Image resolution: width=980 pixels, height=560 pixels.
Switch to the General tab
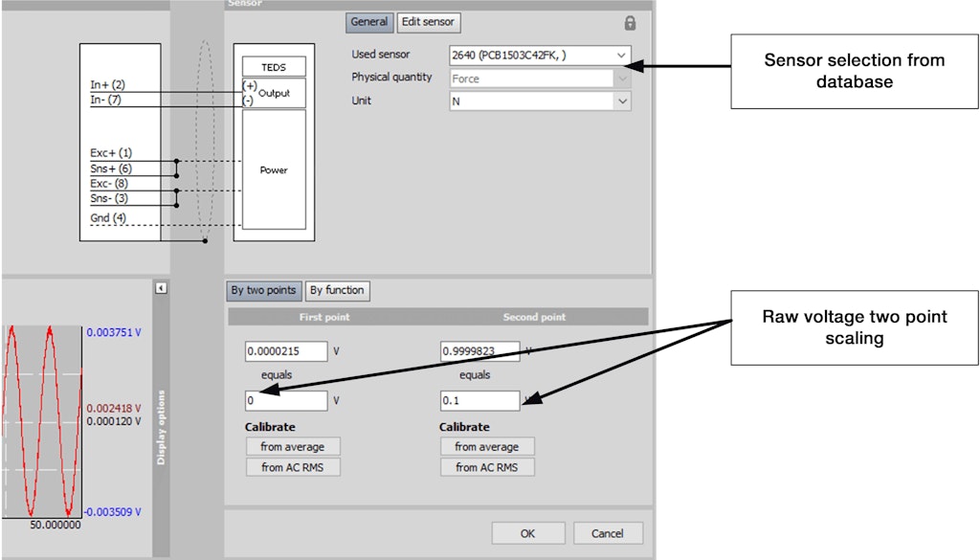tap(369, 22)
